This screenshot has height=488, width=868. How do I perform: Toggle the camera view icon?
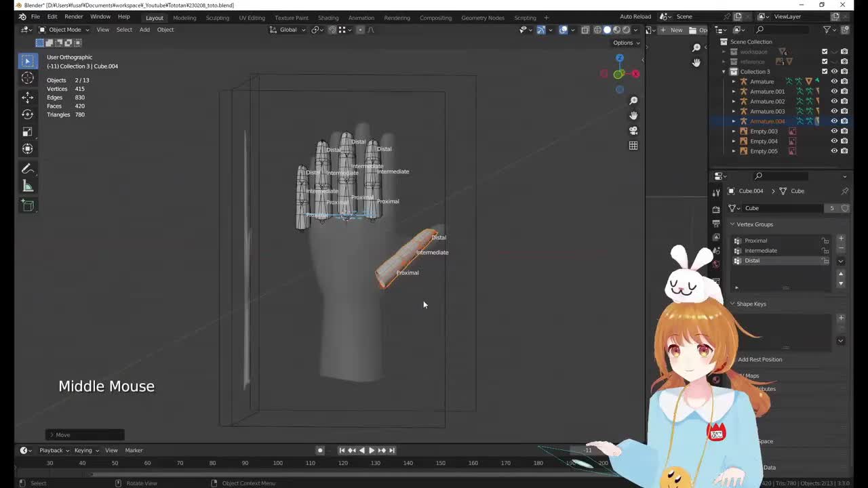(633, 130)
